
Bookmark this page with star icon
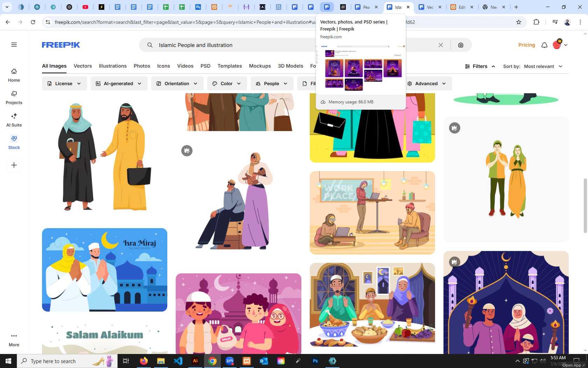click(x=519, y=22)
